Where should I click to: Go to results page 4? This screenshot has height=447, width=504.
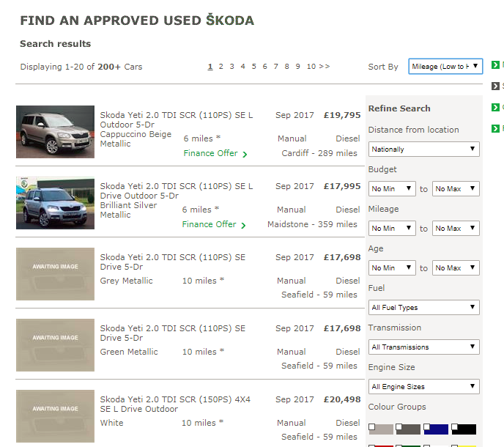pos(242,66)
